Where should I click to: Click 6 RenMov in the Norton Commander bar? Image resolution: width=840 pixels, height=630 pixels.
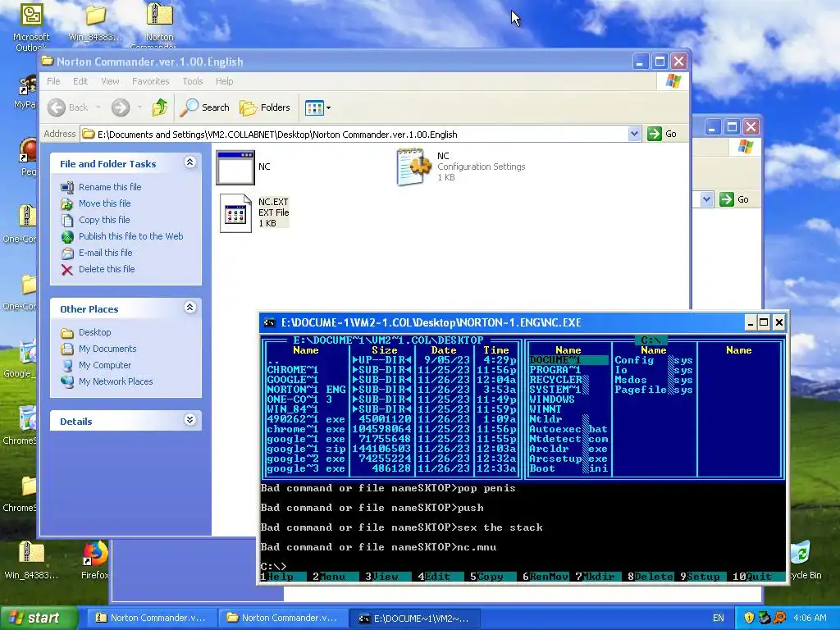pos(546,577)
